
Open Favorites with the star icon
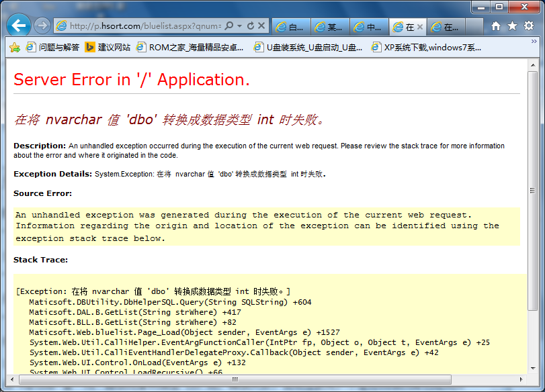512,26
